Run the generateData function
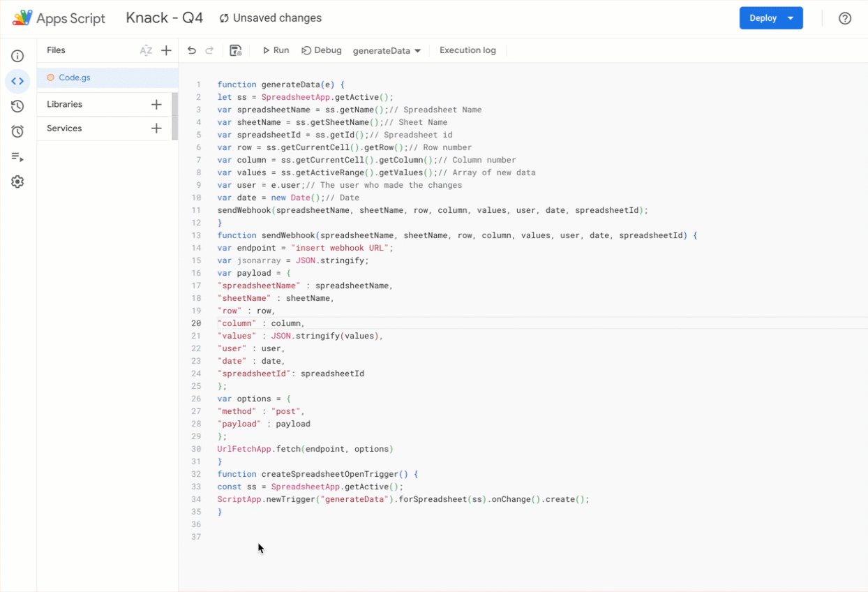Image resolution: width=868 pixels, height=592 pixels. pos(276,50)
